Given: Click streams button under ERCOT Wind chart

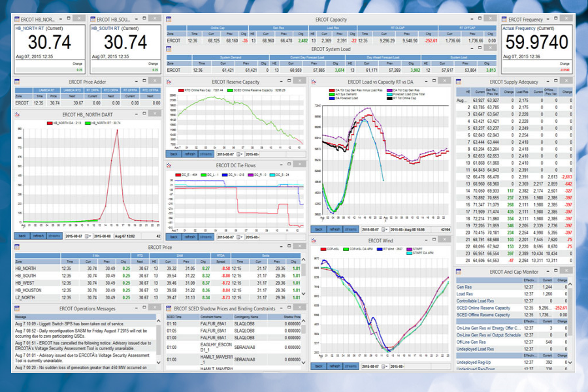Looking at the screenshot, I should click(x=351, y=366).
